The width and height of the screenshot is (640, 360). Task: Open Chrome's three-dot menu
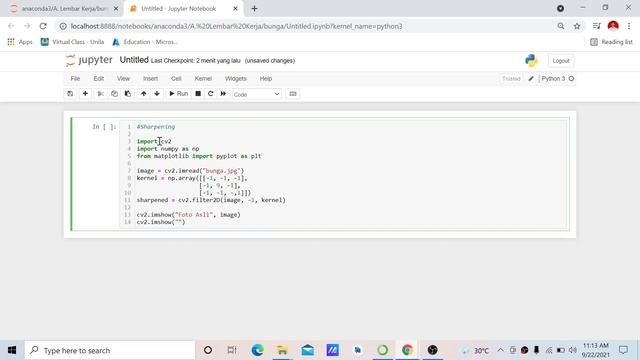click(x=629, y=26)
